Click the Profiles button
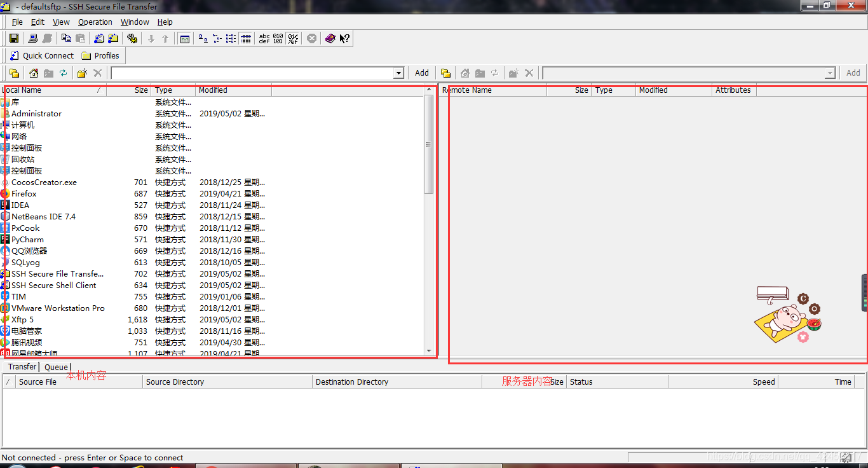The height and width of the screenshot is (468, 868). (x=100, y=56)
